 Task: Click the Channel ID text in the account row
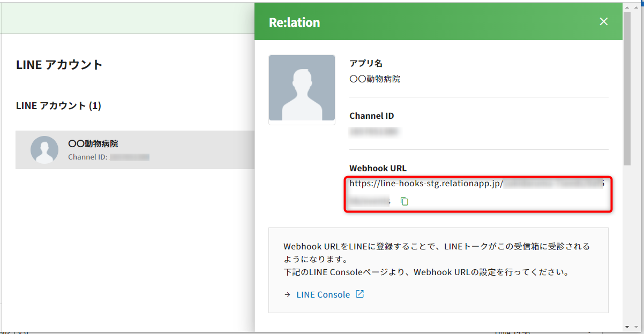click(x=88, y=157)
